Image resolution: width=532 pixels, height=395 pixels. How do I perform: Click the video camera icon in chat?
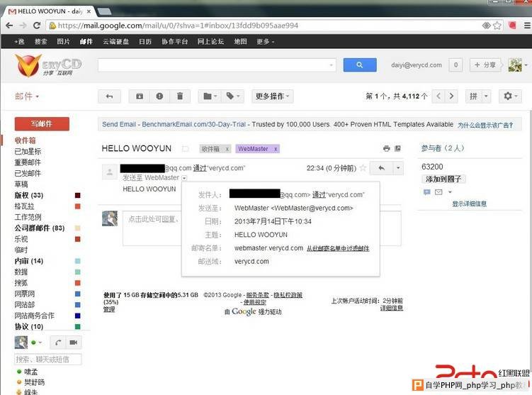pos(73,343)
